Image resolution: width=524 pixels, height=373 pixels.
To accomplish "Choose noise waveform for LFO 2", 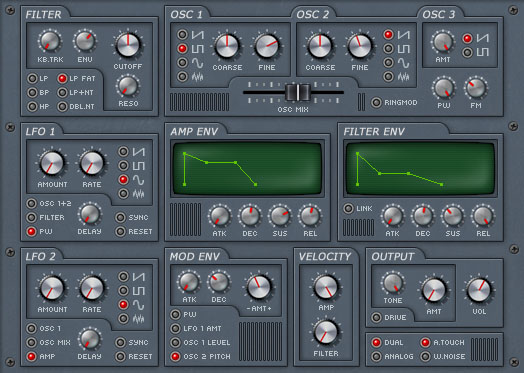I will tap(124, 319).
